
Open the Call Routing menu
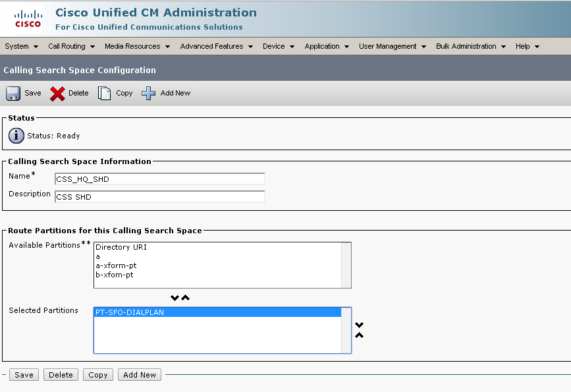pyautogui.click(x=71, y=46)
